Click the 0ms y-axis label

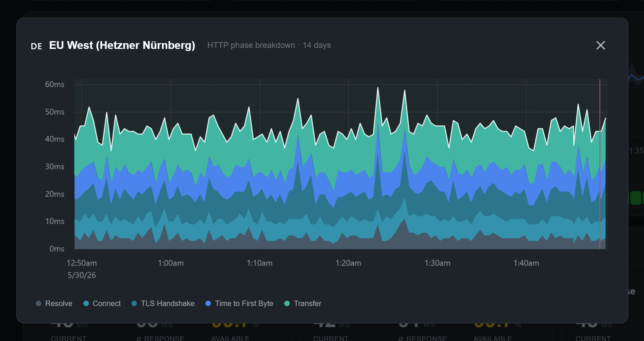[57, 249]
